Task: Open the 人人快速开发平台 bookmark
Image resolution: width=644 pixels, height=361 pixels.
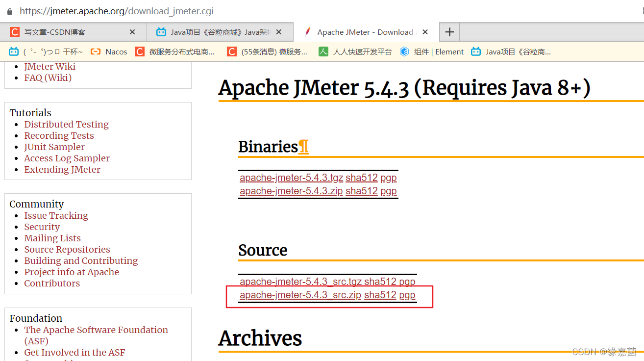Action: click(355, 52)
